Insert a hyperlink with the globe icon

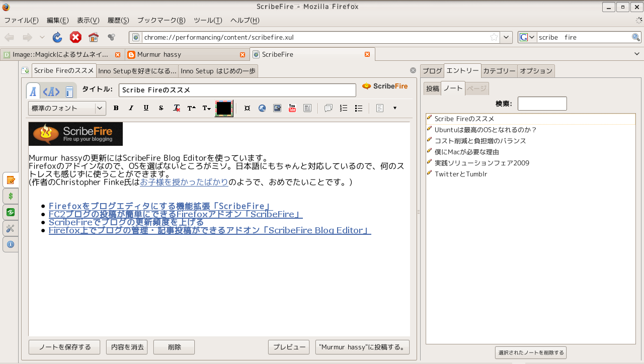pyautogui.click(x=262, y=108)
